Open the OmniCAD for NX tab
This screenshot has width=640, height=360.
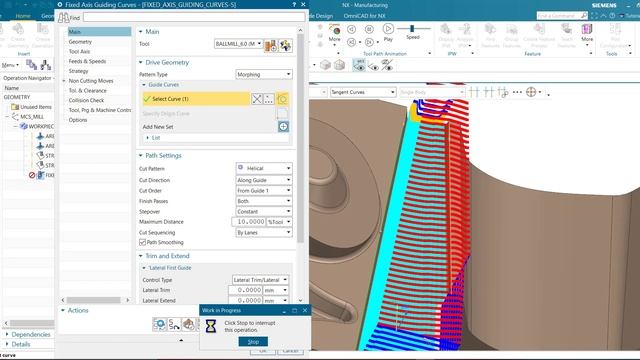(364, 16)
